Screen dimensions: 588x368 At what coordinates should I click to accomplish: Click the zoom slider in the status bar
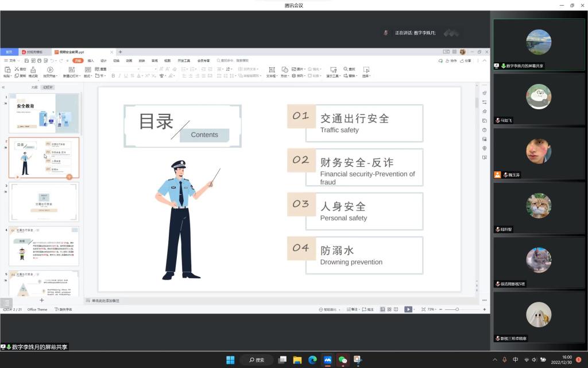click(457, 309)
